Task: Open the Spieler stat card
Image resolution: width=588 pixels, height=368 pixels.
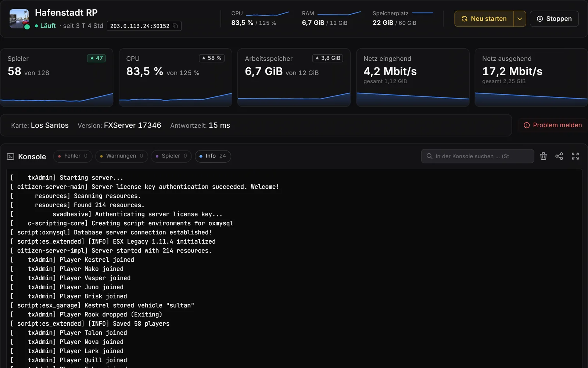Action: coord(57,78)
